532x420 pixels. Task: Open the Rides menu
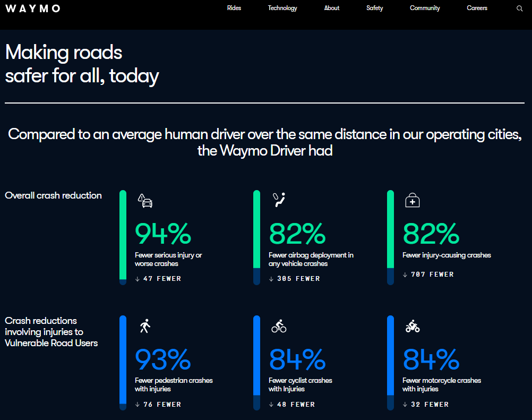(x=234, y=8)
